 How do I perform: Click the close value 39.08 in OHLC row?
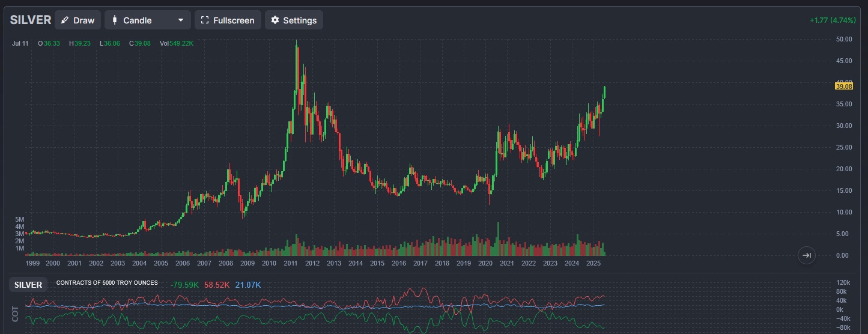click(142, 43)
